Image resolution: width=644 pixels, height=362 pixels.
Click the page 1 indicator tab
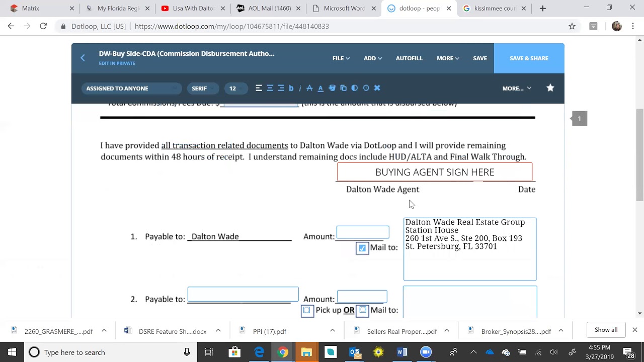[x=579, y=119]
